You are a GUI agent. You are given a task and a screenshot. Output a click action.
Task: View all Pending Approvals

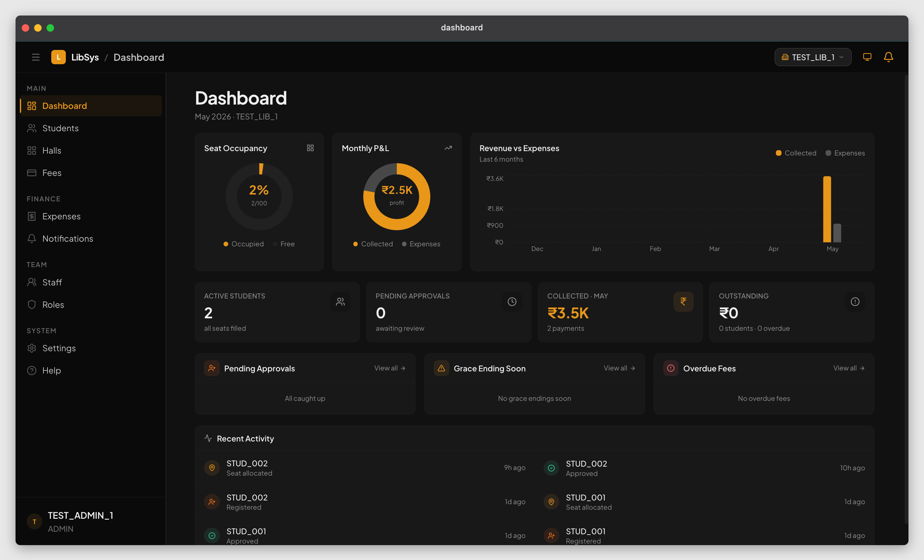click(390, 368)
